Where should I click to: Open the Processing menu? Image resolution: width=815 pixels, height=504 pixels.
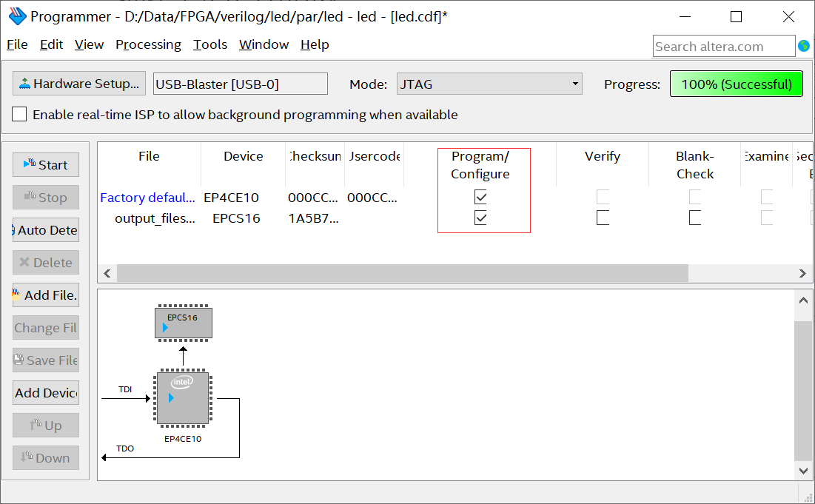coord(148,44)
